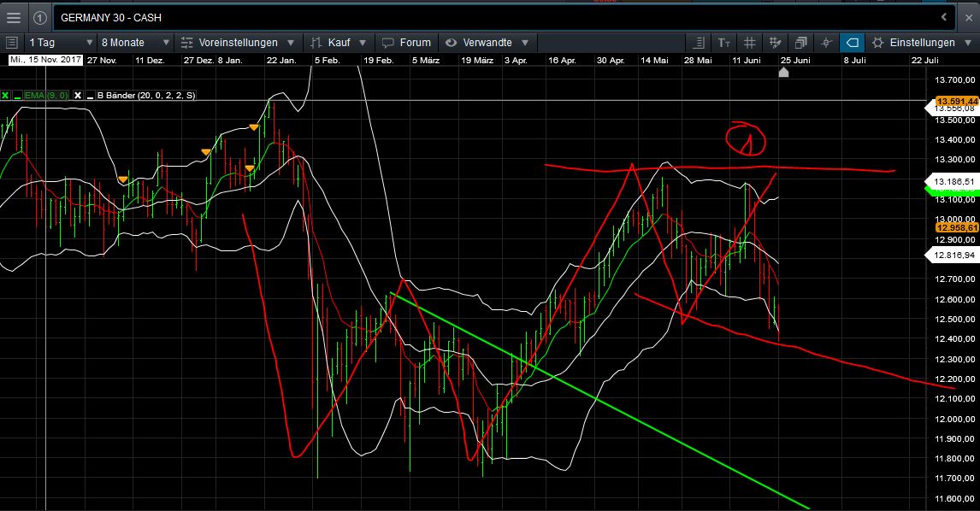
Task: Open the Kauf menu
Action: coord(338,41)
